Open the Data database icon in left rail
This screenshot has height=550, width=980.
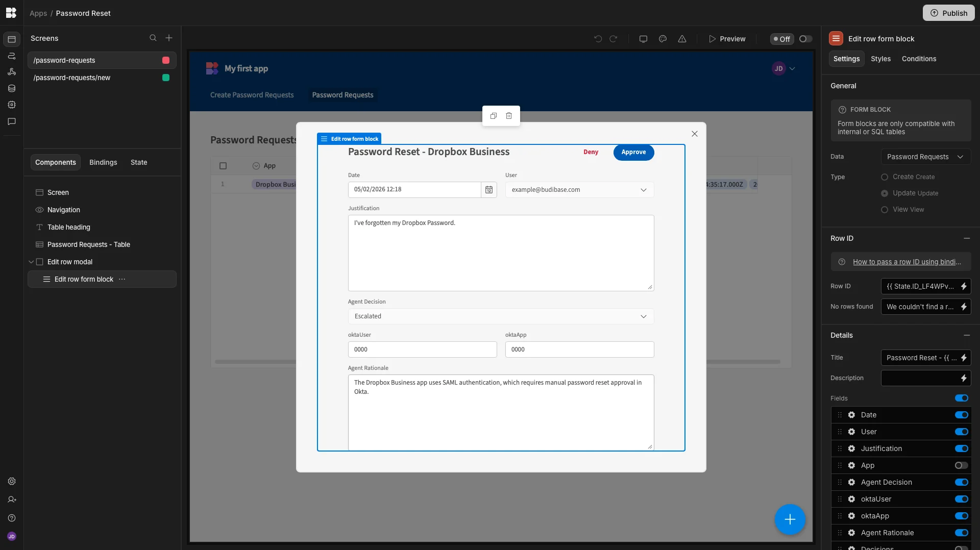click(x=12, y=88)
